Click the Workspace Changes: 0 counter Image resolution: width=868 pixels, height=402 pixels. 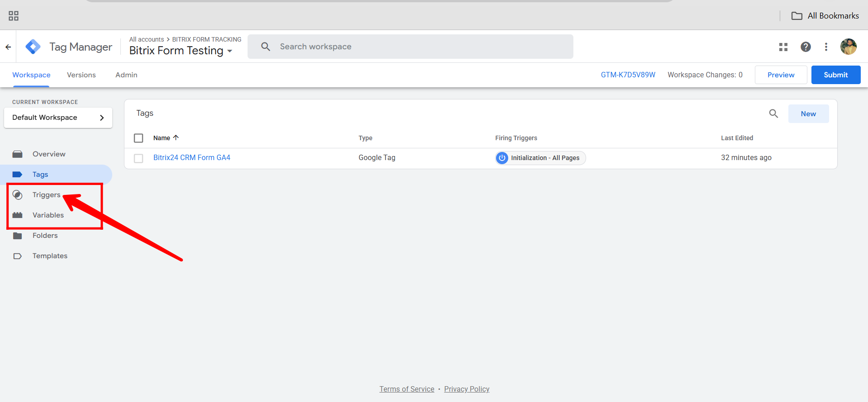[x=705, y=75]
